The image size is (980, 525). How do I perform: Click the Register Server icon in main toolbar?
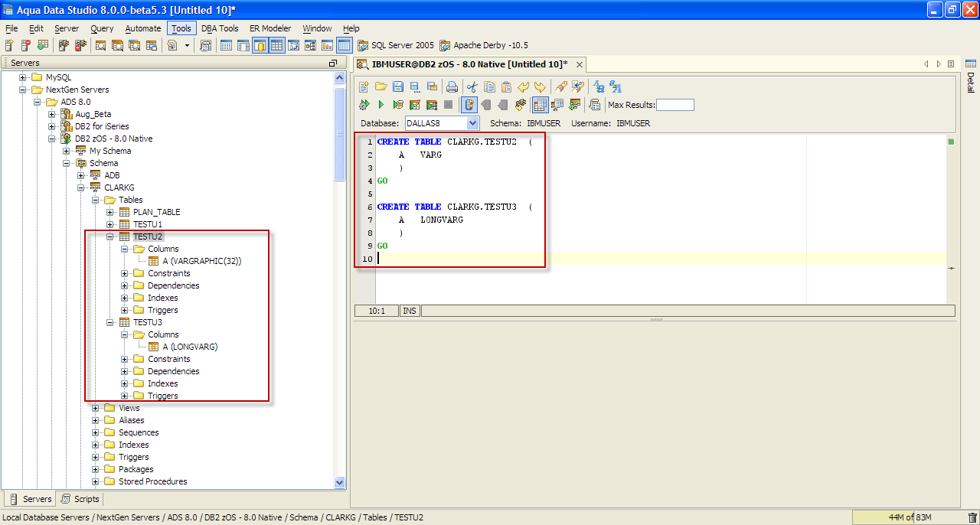coord(8,46)
